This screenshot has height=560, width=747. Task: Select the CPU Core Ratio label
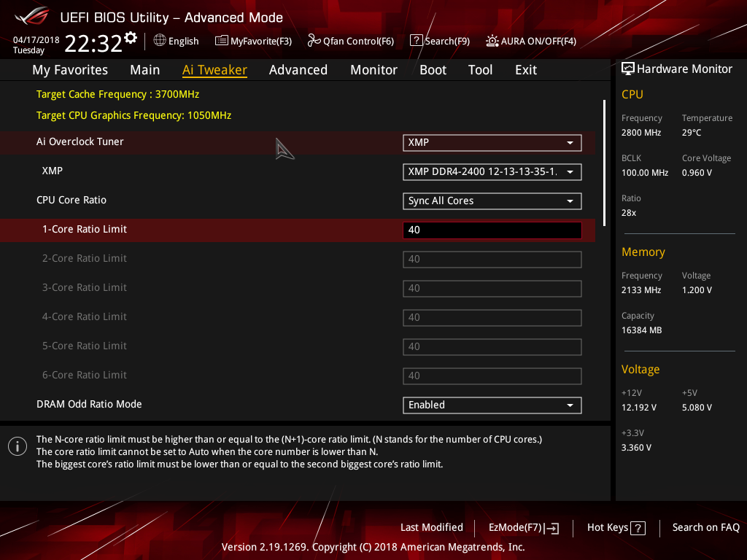[71, 200]
